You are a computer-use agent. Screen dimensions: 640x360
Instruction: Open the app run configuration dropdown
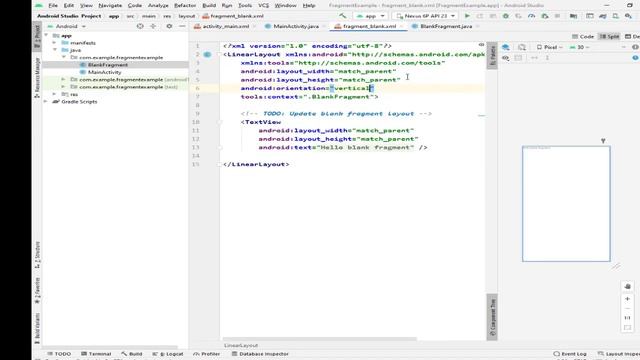pos(371,16)
